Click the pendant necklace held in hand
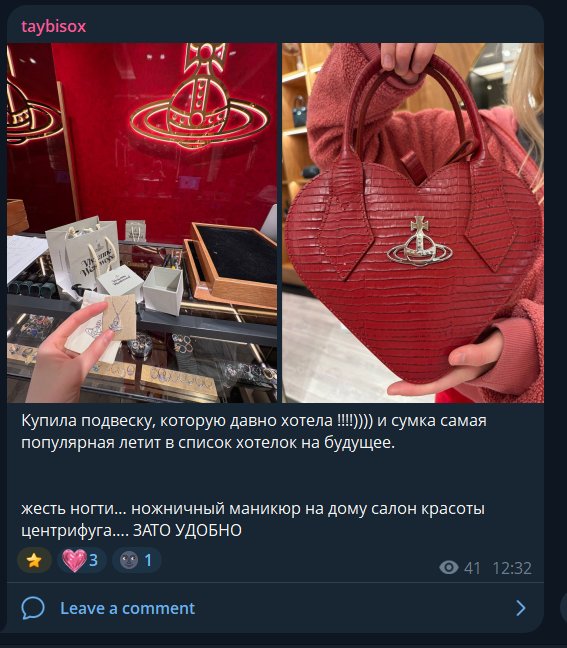Screen dimensions: 567x648 click(x=118, y=317)
